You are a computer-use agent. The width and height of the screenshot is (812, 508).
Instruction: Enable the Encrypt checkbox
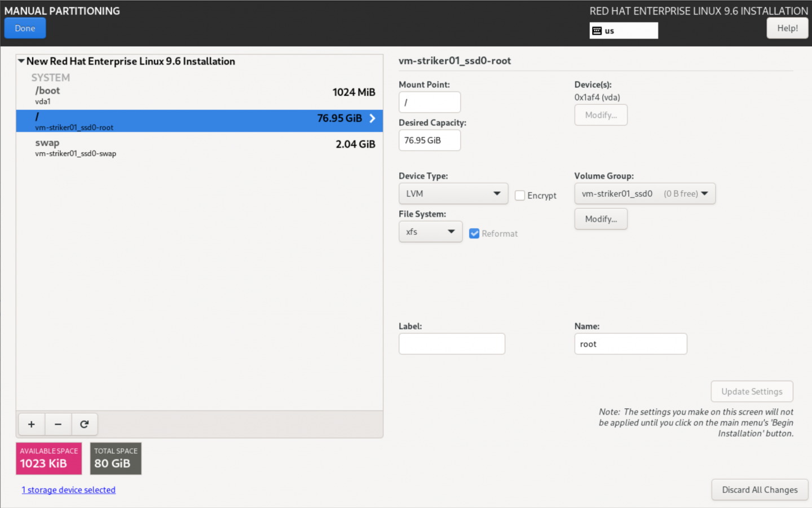[x=520, y=196]
